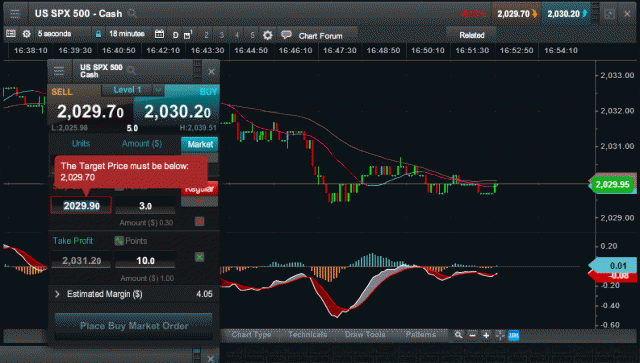Viewport: 640px width, 363px height.
Task: Open the Level 1 dropdown arrow
Action: [x=158, y=90]
